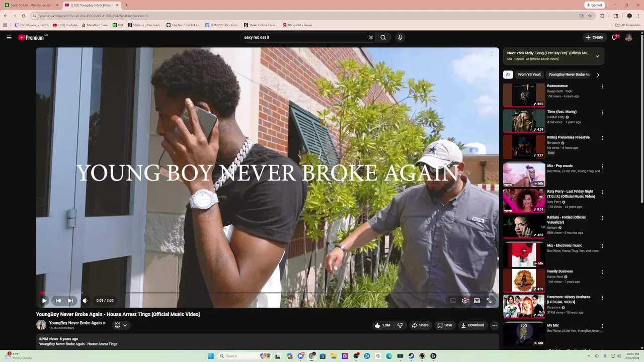This screenshot has width=644, height=362.
Task: Open subscription notification bell dropdown
Action: coord(120,325)
